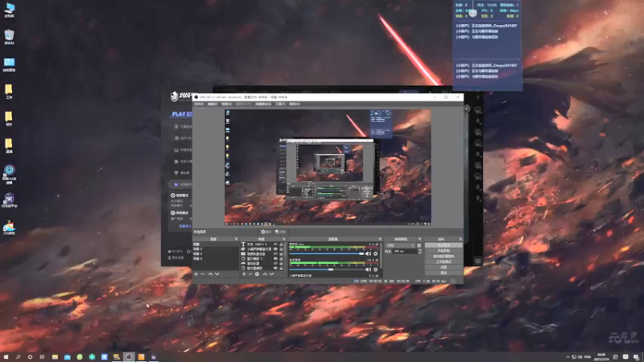Image resolution: width=644 pixels, height=362 pixels.
Task: Open Recycle Bin desktop icon
Action: [x=9, y=37]
